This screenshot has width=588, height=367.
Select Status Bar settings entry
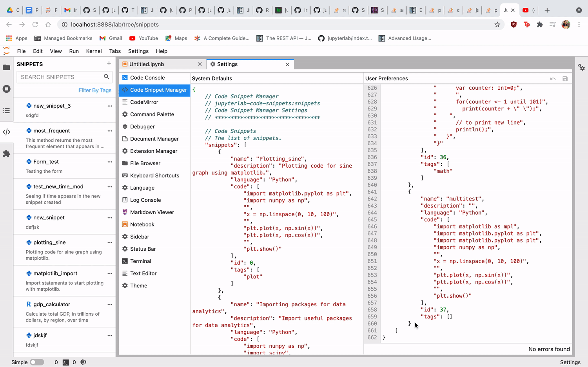(154, 249)
